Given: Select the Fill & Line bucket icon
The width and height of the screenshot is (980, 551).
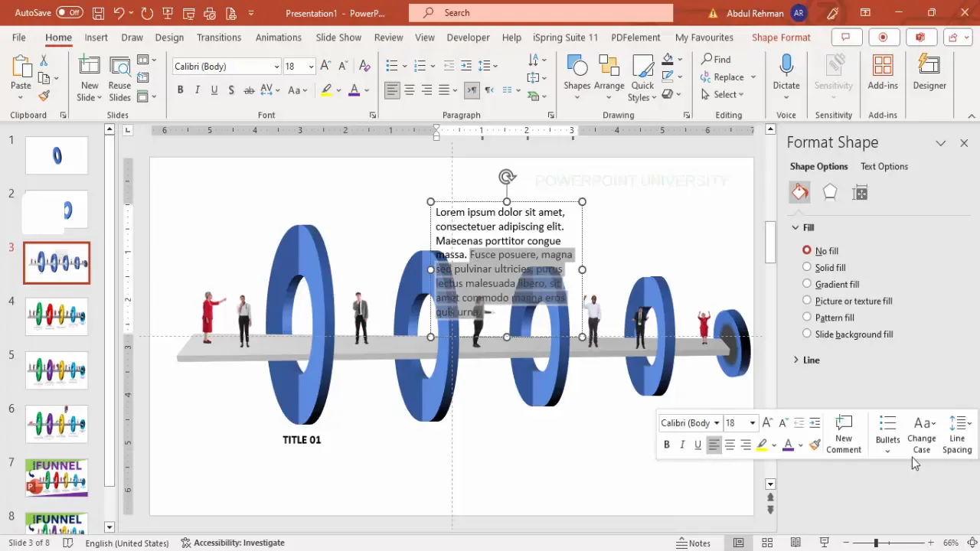Looking at the screenshot, I should (x=799, y=193).
